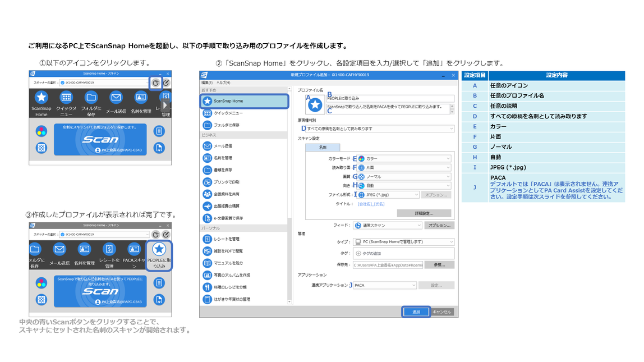Click the blue Scan button in step ③ window
644x362 pixels.
[100, 291]
